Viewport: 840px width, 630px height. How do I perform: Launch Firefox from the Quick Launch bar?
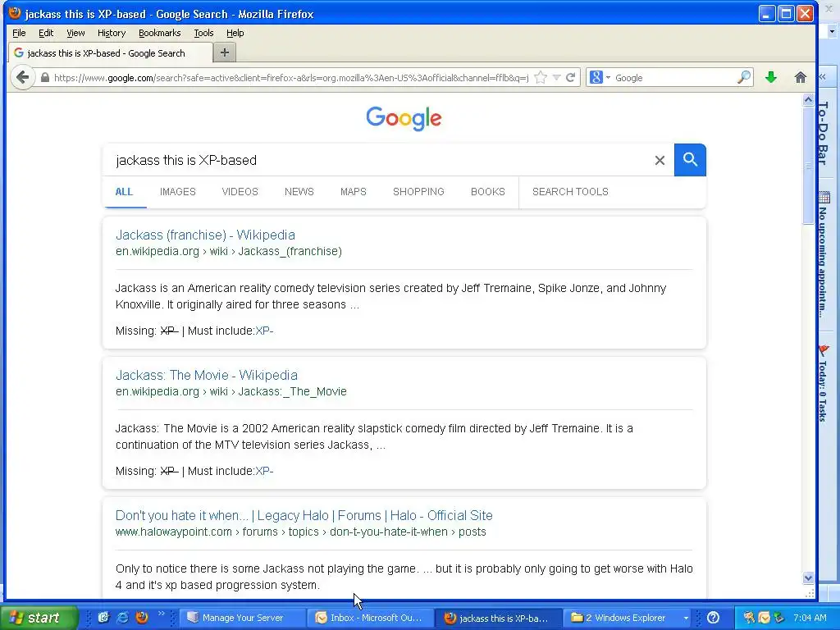coord(142,617)
